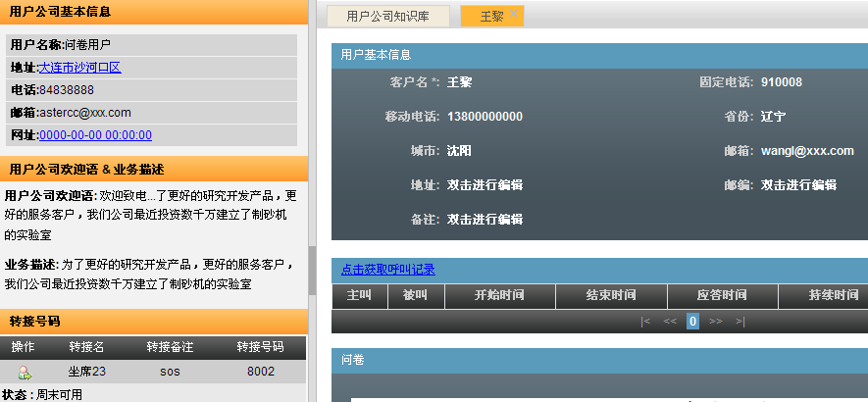Sort by 开始时间 column header
This screenshot has height=402, width=868.
(499, 295)
